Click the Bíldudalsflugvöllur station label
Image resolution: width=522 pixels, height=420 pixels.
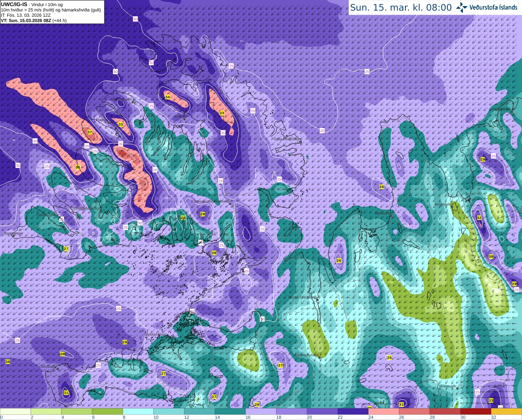(x=85, y=208)
